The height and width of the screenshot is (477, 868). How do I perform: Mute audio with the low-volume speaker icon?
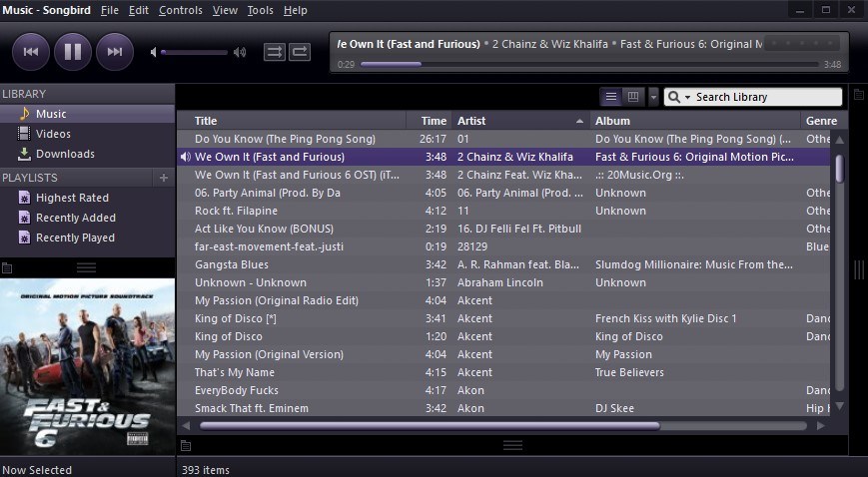[154, 52]
